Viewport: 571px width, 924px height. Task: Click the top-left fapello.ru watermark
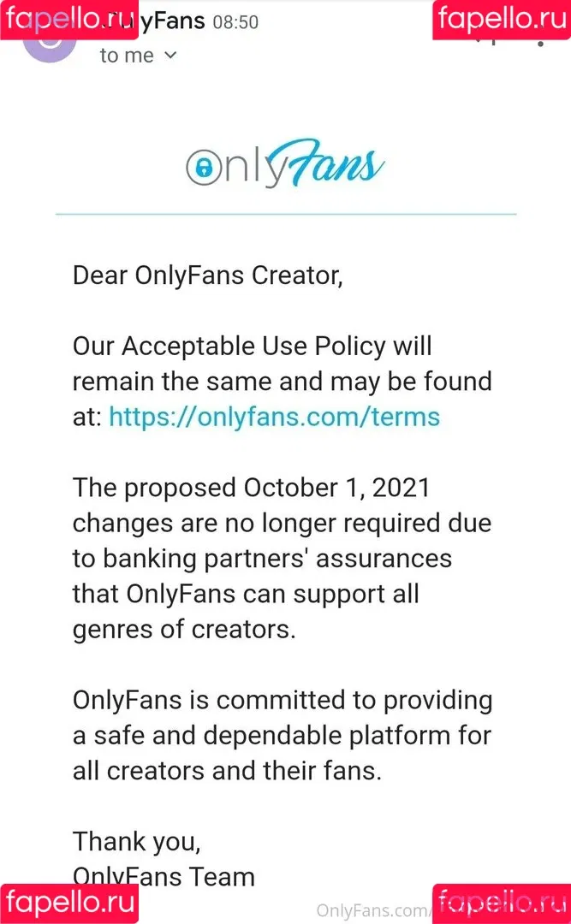[69, 20]
